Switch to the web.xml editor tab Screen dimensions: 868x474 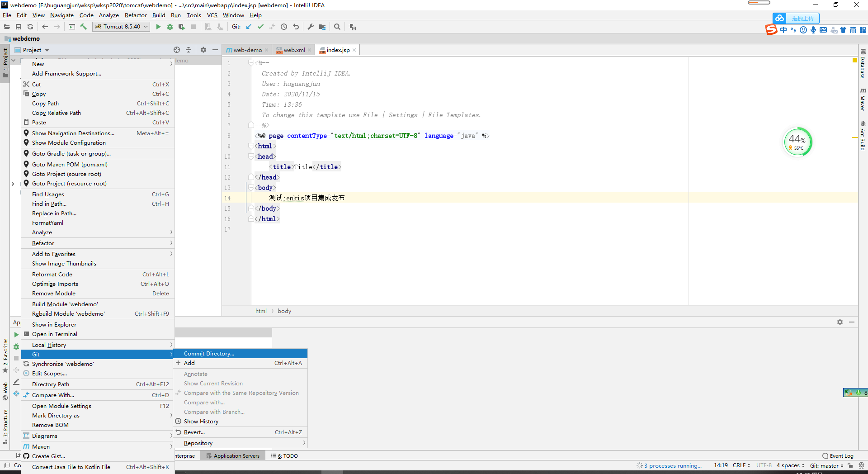(294, 50)
